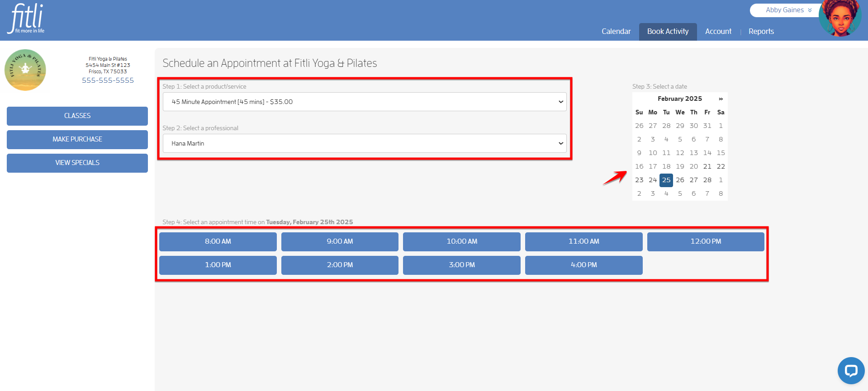The image size is (868, 391).
Task: Click the VIEW SPECIALS button
Action: 77,163
